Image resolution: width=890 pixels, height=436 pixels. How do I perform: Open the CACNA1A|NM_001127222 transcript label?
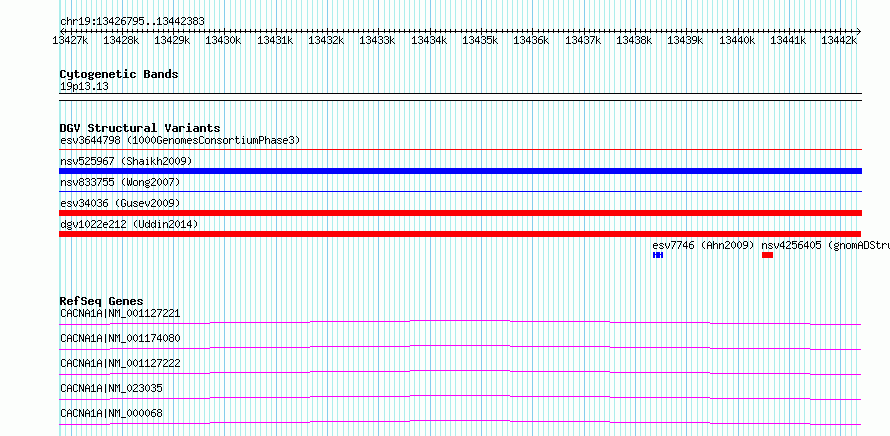pos(120,363)
